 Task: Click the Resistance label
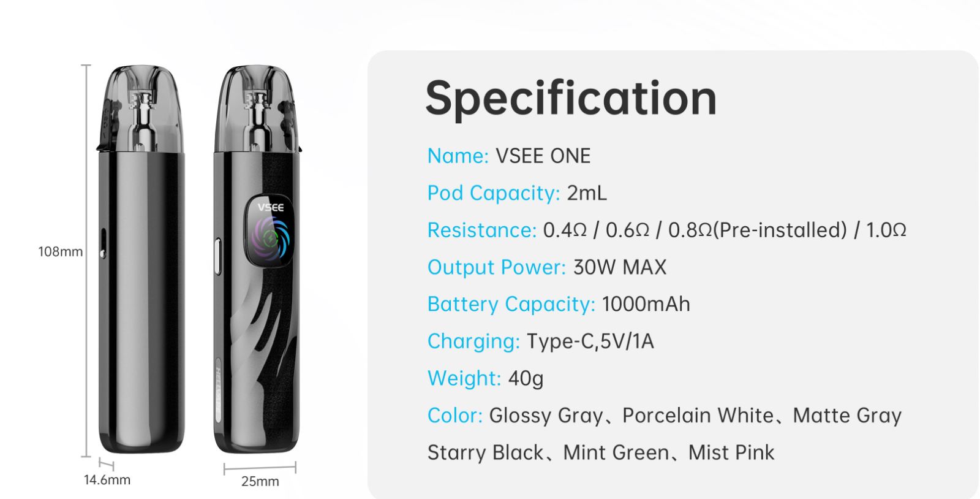tap(481, 230)
